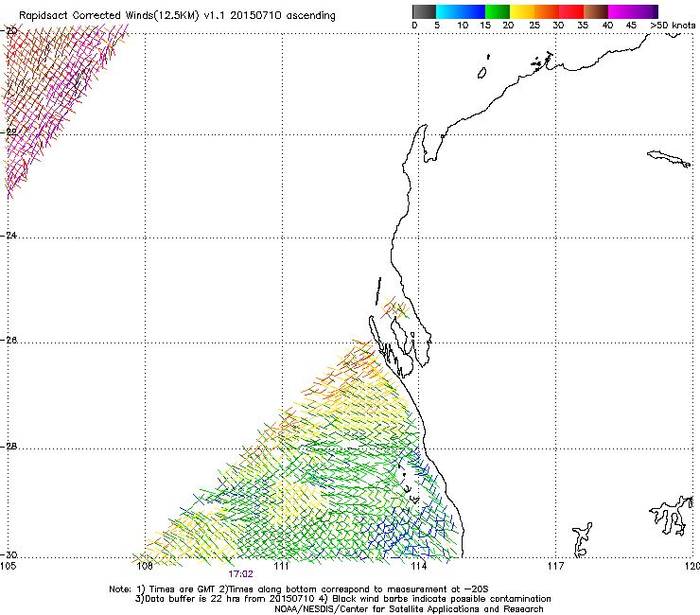Click the magenta 40-45 knots color swatch
The image size is (700, 615).
point(621,11)
